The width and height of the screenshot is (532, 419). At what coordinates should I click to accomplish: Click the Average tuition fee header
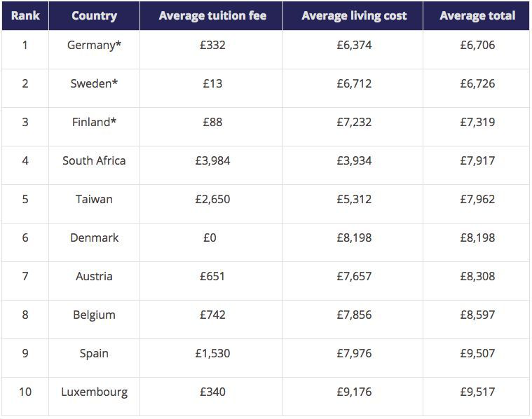pos(212,15)
